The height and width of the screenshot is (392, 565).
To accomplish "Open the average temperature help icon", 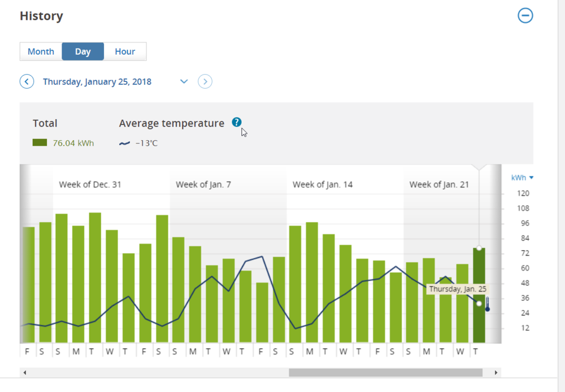I will [x=237, y=123].
